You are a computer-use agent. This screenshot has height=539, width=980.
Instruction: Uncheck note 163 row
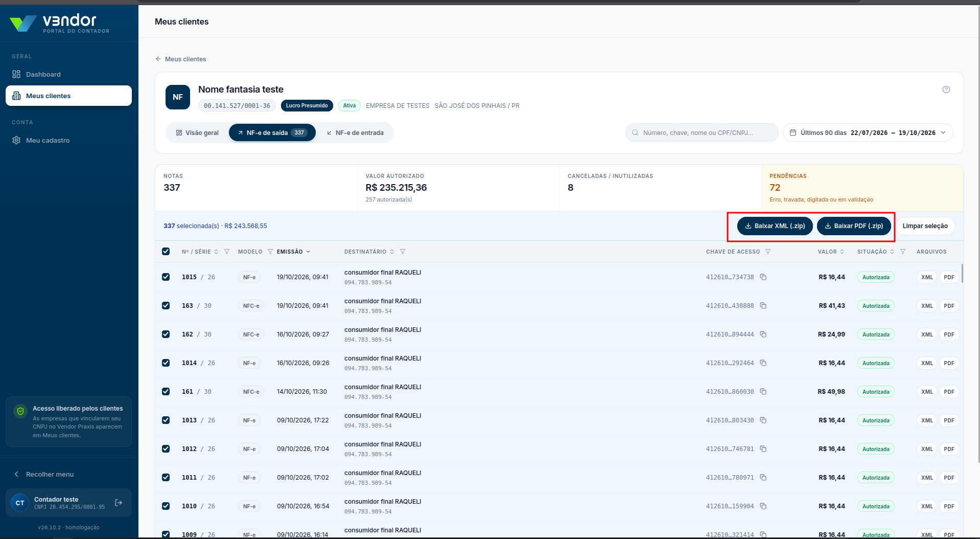tap(166, 306)
